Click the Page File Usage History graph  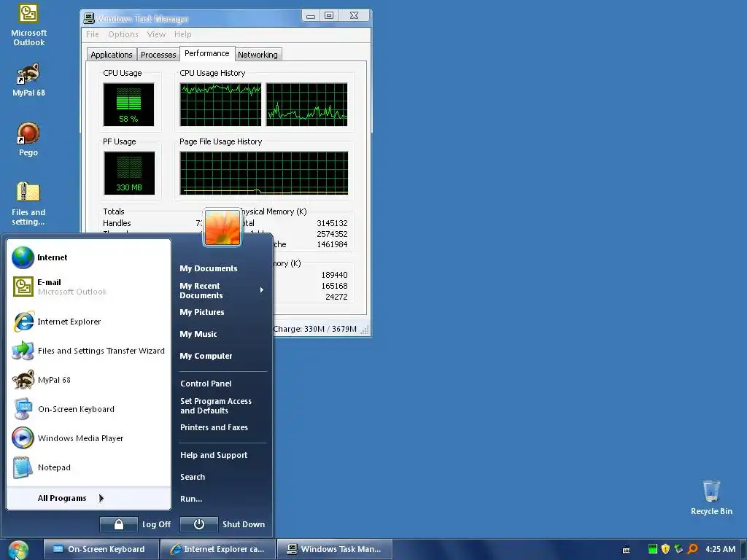[264, 174]
